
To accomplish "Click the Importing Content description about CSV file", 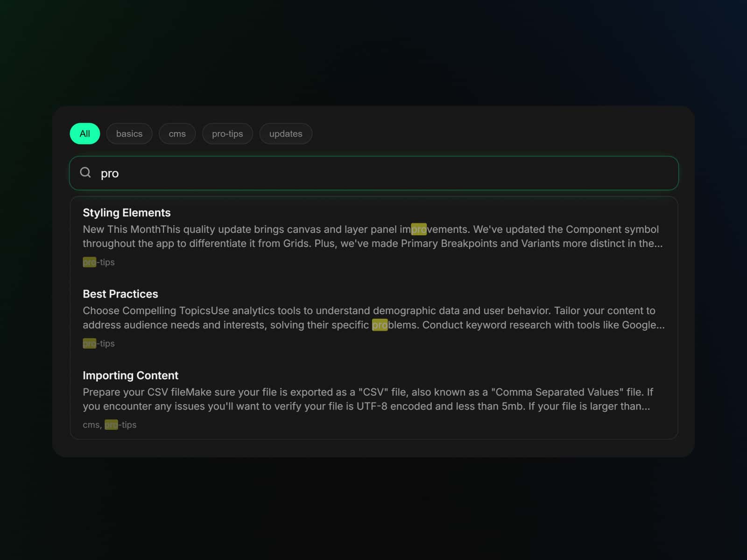I will [368, 399].
